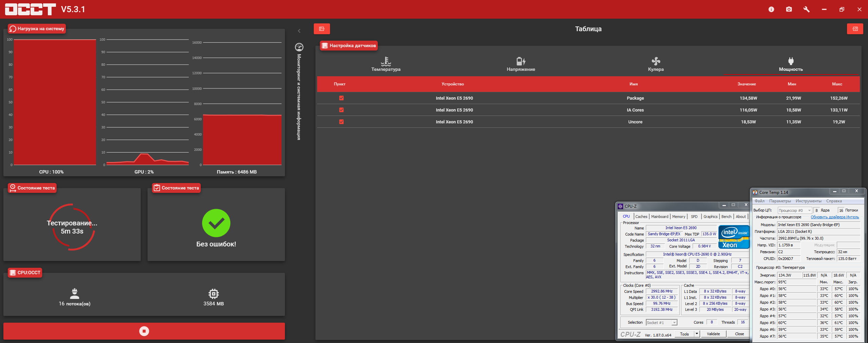The height and width of the screenshot is (343, 868).
Task: Collapse the monitoring panel with the chevron
Action: coord(299,31)
